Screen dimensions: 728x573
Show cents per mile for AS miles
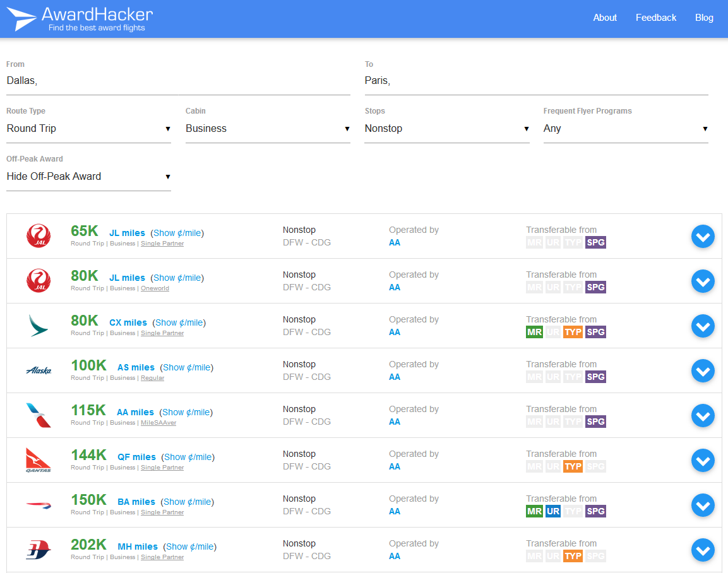(x=187, y=367)
